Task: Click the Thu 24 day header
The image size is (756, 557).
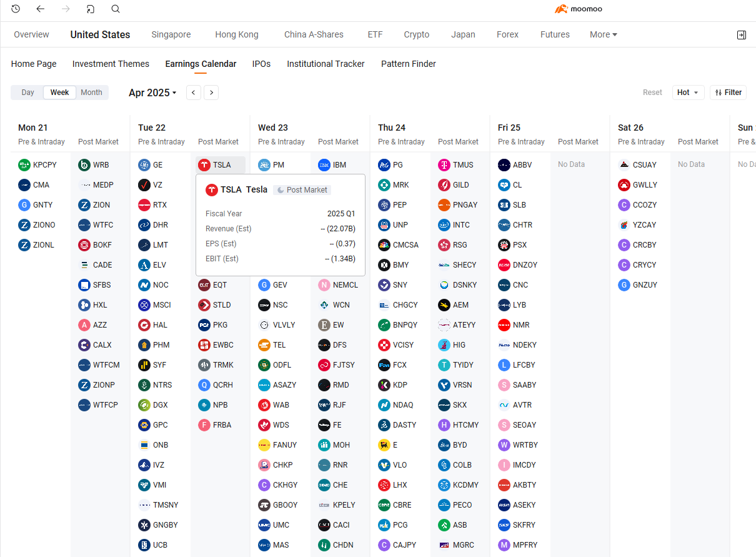Action: (x=392, y=128)
